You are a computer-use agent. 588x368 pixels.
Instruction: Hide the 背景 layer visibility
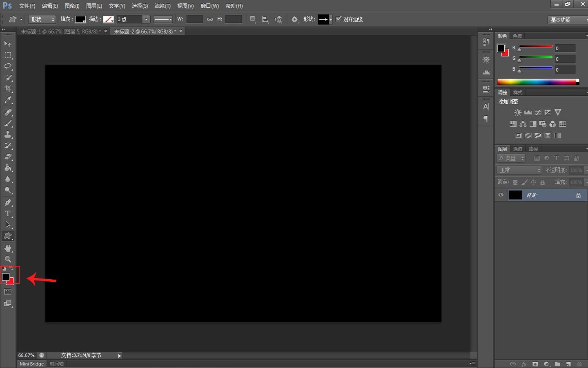pos(501,195)
